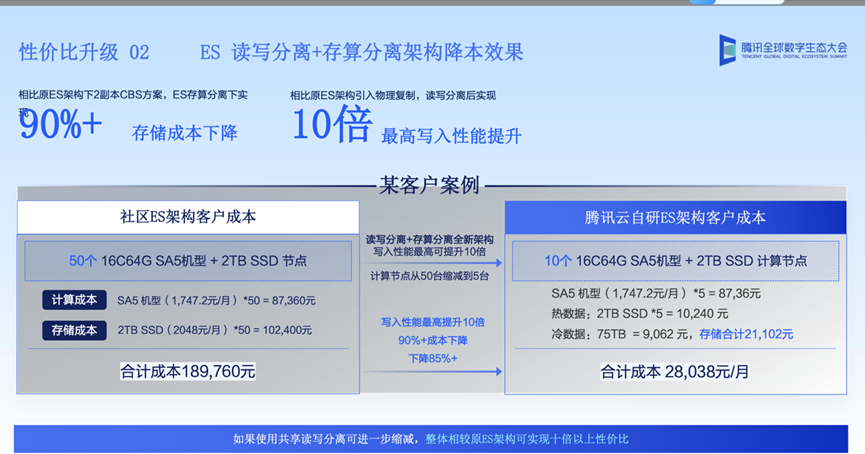Viewport: 865px width, 454px height.
Task: Click the '50个 16C64G SA5机型 + 2TB SSD 节点' box
Action: [188, 261]
